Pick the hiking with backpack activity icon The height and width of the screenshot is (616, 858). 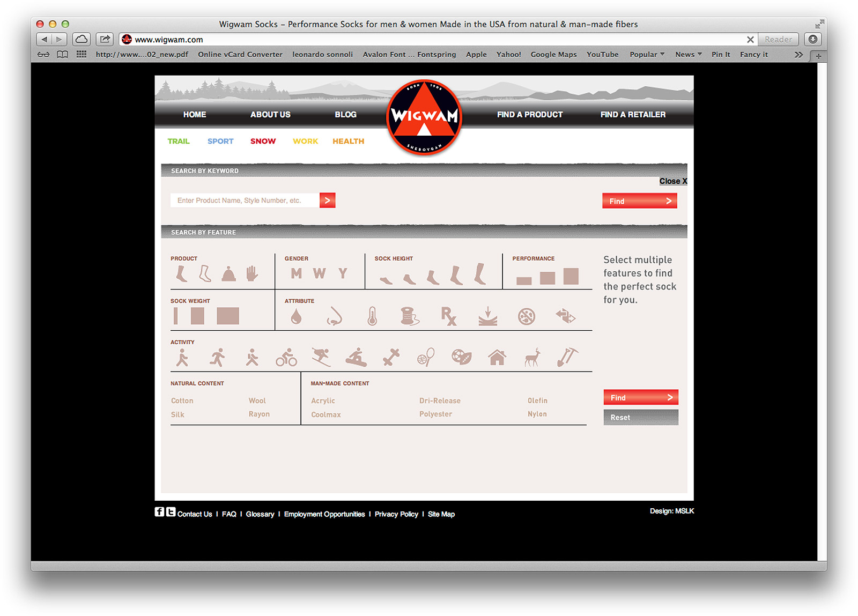pyautogui.click(x=252, y=358)
